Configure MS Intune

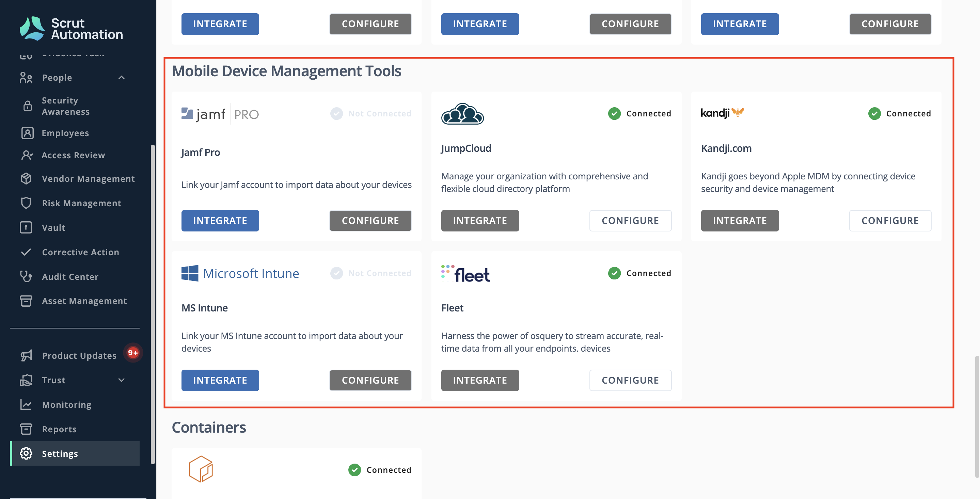tap(370, 380)
